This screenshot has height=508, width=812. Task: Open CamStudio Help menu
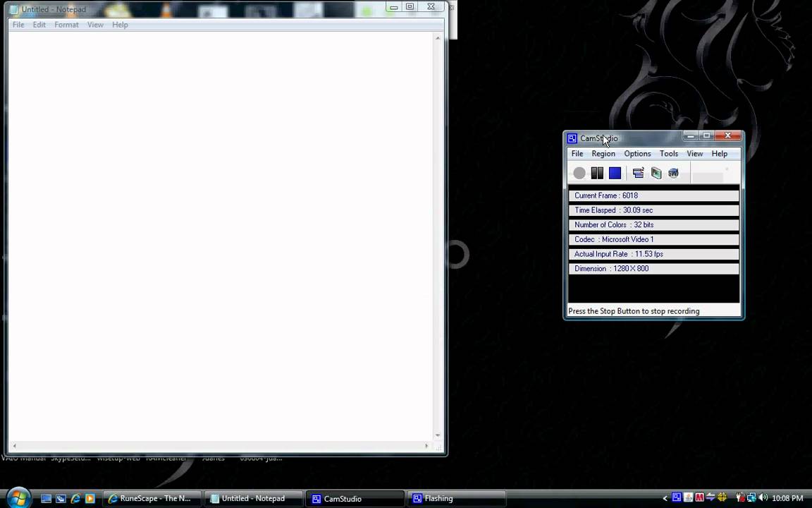[719, 153]
